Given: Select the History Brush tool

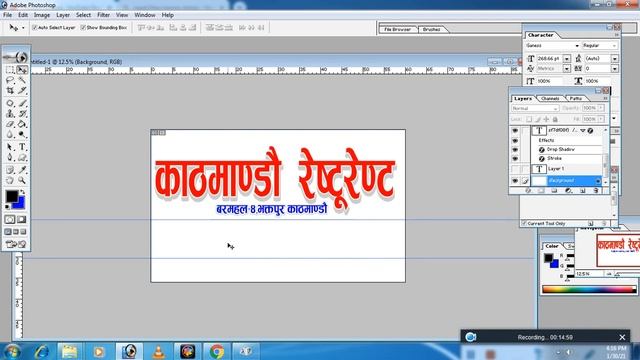Looking at the screenshot, I should pyautogui.click(x=22, y=113).
